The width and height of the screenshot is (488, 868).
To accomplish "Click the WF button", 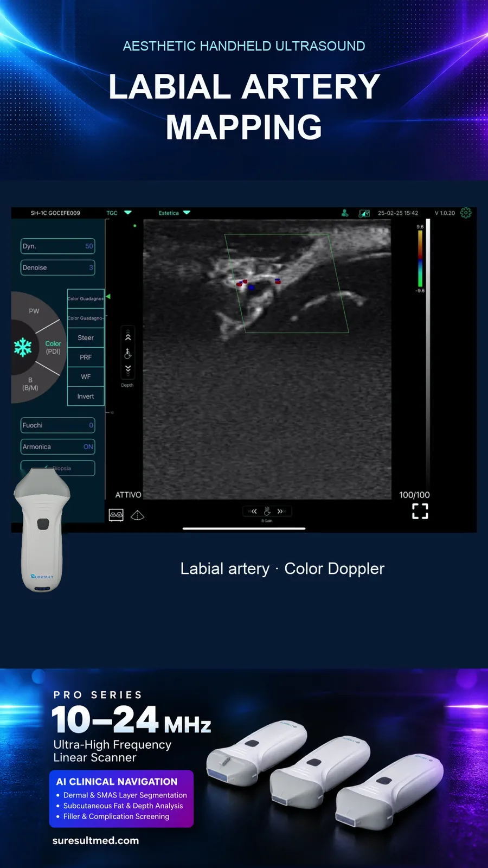I will tap(86, 376).
